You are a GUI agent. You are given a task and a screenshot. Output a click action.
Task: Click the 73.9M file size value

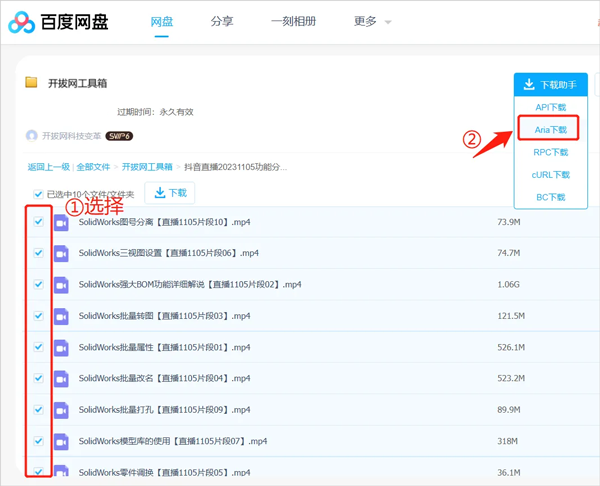click(x=509, y=222)
